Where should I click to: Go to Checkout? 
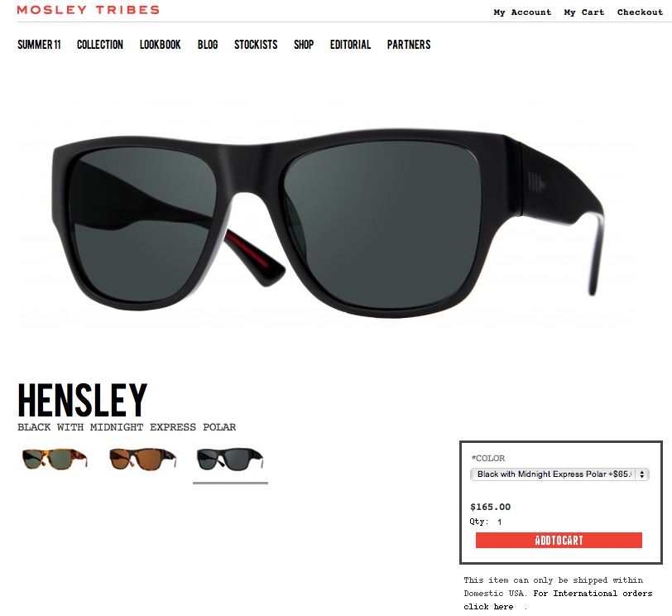point(640,12)
